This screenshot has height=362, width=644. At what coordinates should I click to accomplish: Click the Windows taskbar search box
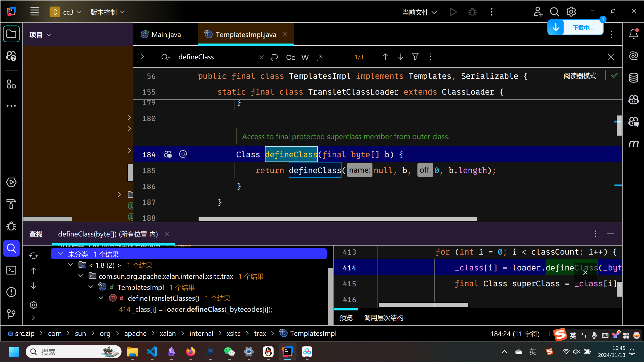pyautogui.click(x=73, y=352)
